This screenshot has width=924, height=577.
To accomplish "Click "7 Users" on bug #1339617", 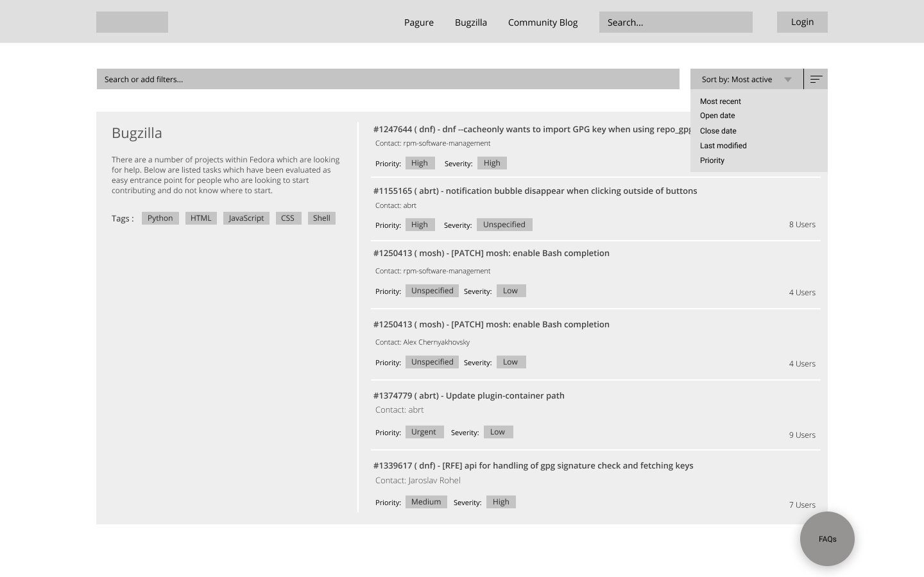I will 802,505.
